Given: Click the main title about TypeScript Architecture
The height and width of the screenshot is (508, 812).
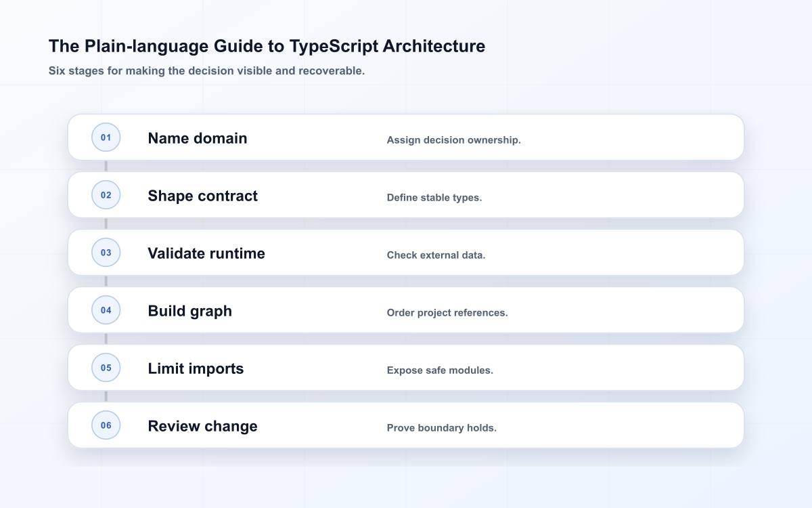Looking at the screenshot, I should pos(267,46).
